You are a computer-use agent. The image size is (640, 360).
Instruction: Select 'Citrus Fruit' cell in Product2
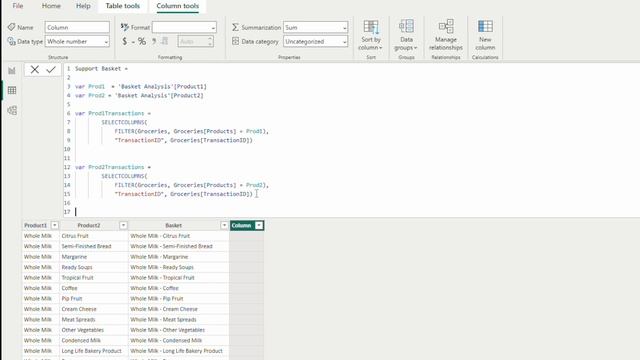click(94, 236)
